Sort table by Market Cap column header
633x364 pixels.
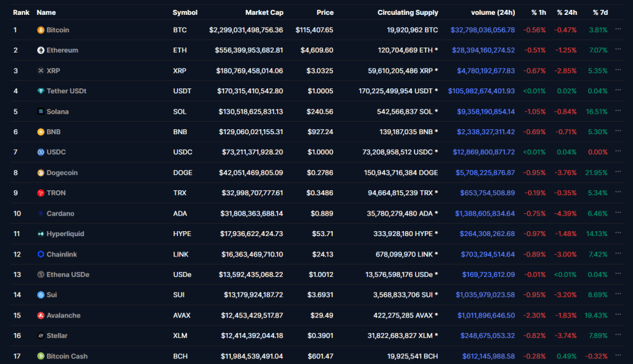click(x=264, y=12)
